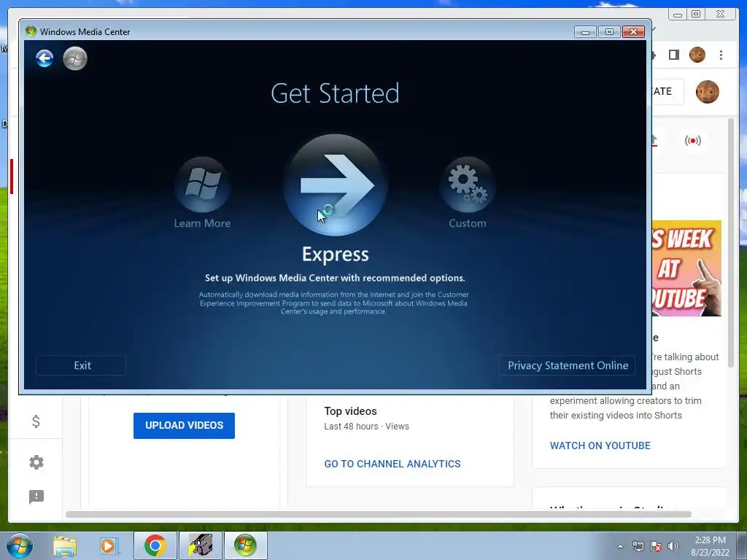Switch to Windows Media Center taskbar button
This screenshot has height=560, width=747.
245,545
